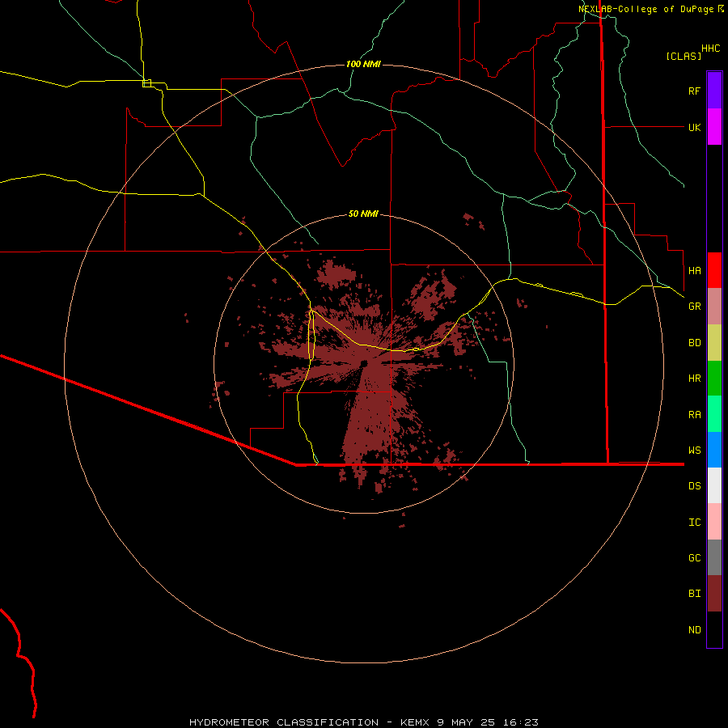
Task: Click the HR green legend swatch
Action: [714, 379]
